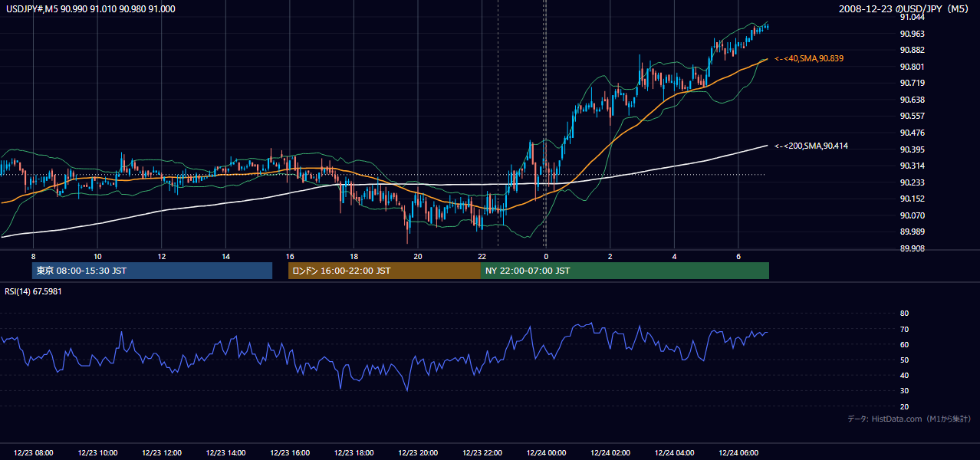Screen dimensions: 980x460
Task: Click price axis label 90.963
Action: (x=913, y=34)
